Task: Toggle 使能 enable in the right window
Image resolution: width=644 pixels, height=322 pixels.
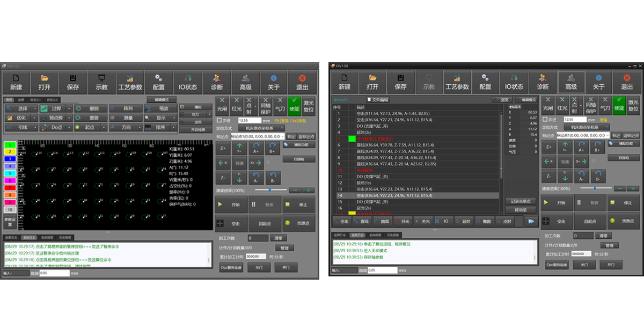Action: (619, 106)
